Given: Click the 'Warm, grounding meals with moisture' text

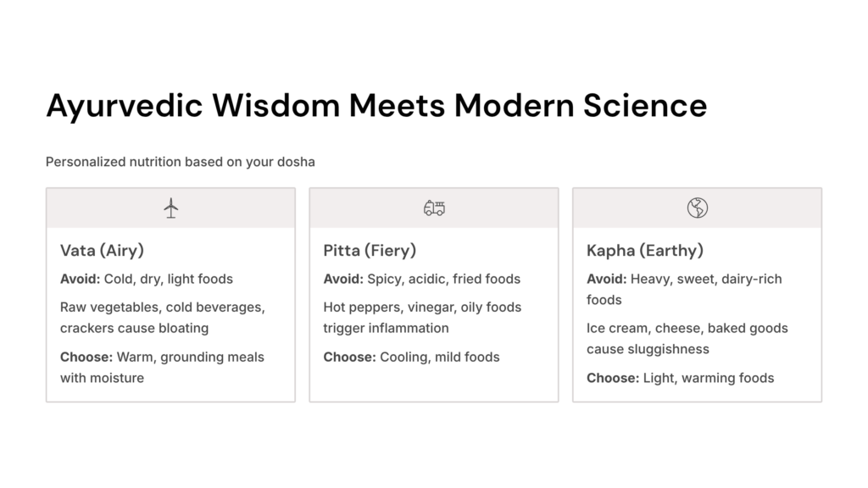Looking at the screenshot, I should point(190,357).
